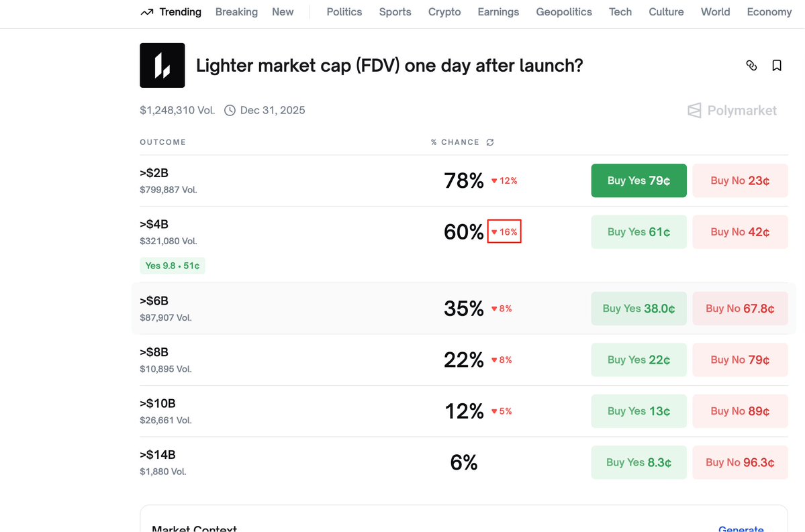Buy Yes 38.0¢ on >$6B outcome
The width and height of the screenshot is (805, 532).
point(638,309)
